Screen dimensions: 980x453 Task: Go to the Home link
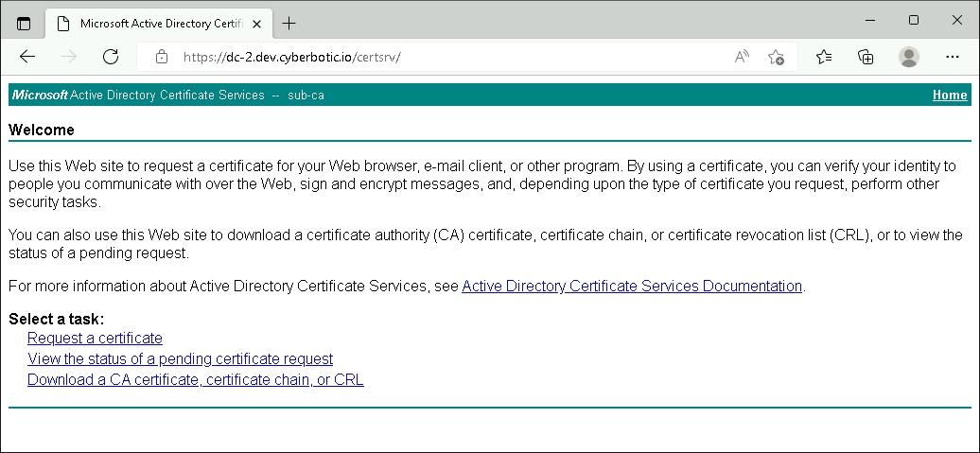point(950,95)
